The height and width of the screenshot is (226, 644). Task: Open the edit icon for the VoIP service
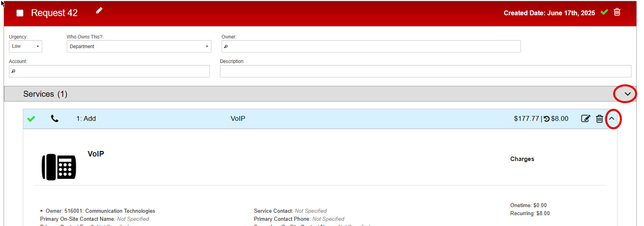(x=585, y=119)
